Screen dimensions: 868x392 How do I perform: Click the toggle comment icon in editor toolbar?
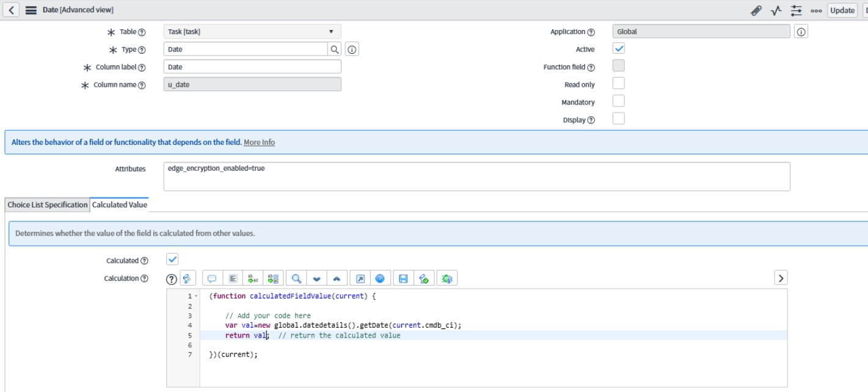(212, 278)
